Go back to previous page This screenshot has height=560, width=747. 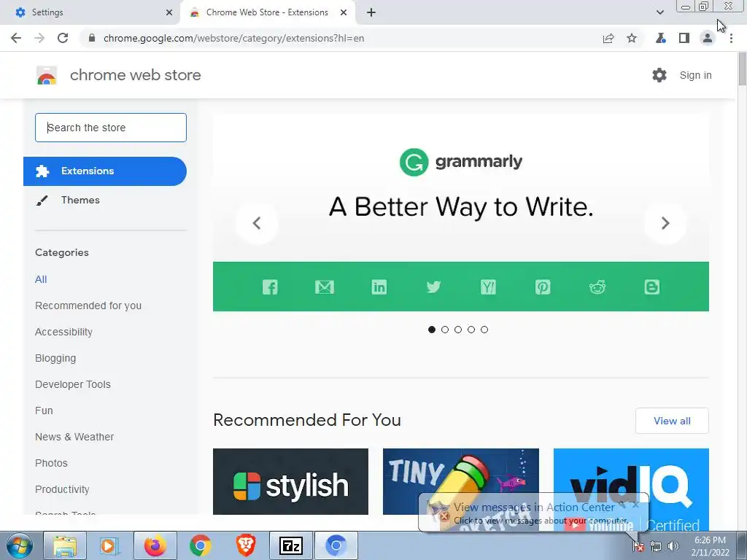tap(16, 38)
